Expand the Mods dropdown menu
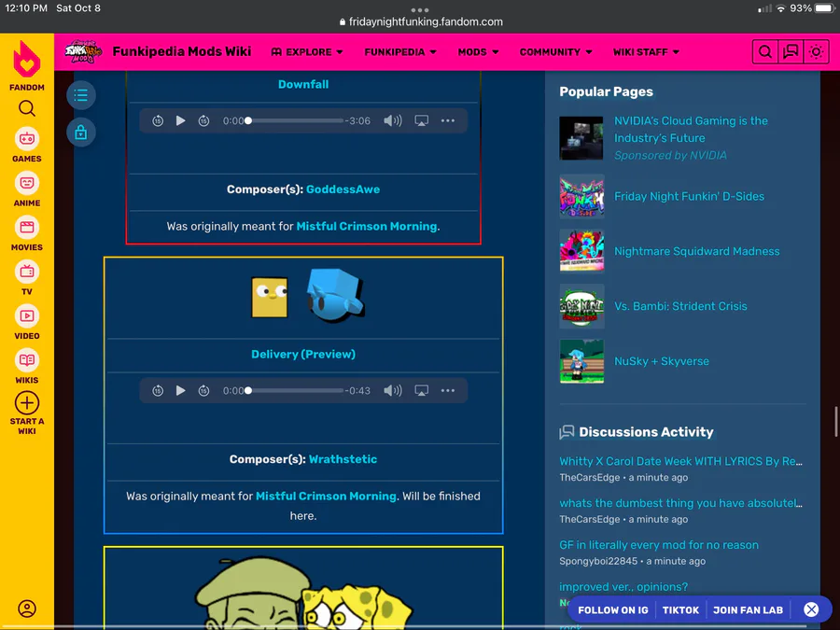Screen dimensions: 840x630 (x=478, y=52)
